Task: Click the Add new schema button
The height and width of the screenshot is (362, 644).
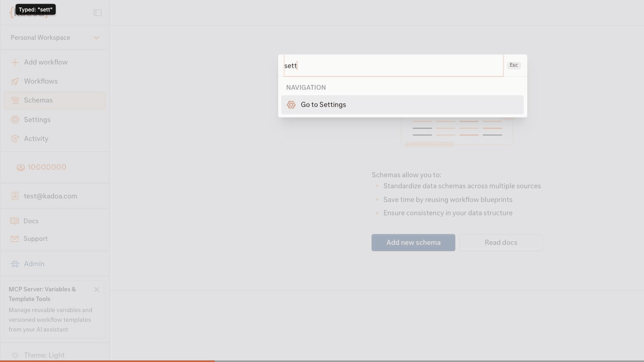Action: tap(413, 242)
